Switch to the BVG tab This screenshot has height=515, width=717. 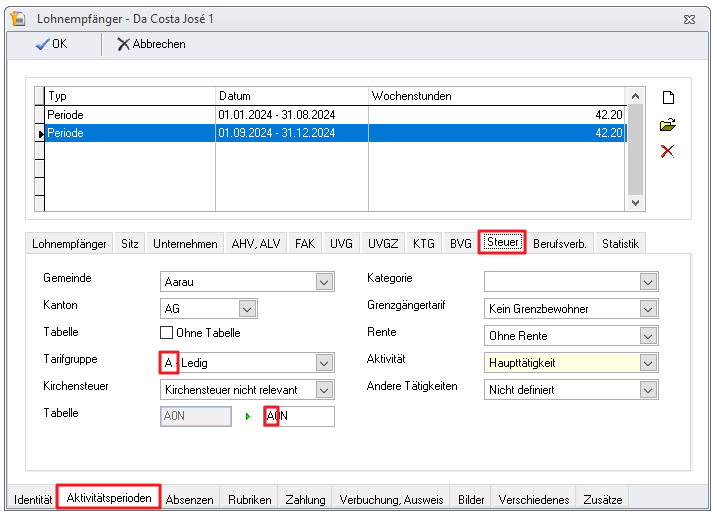(x=460, y=243)
